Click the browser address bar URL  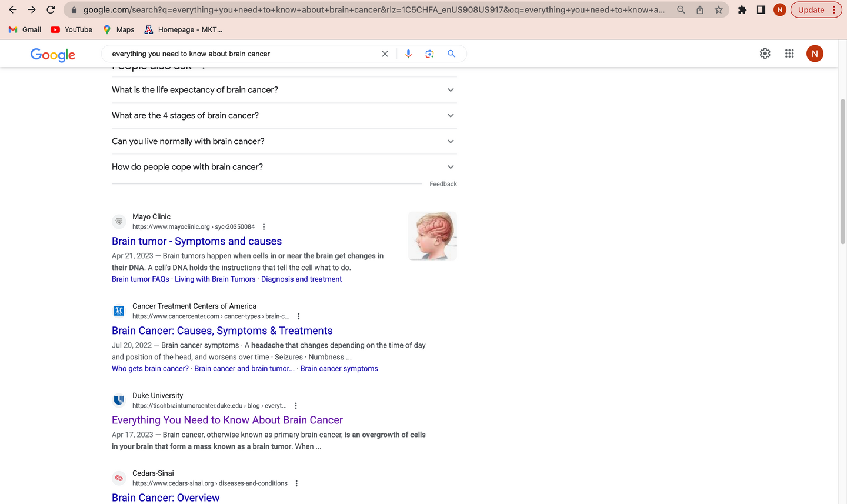[374, 10]
